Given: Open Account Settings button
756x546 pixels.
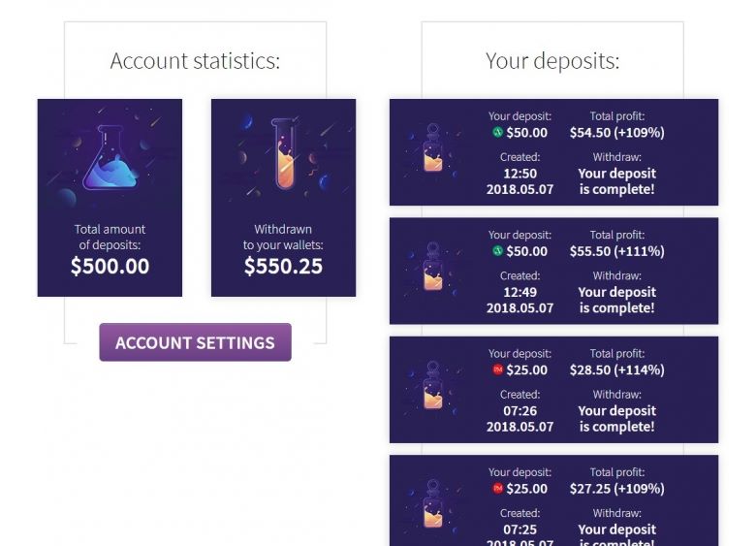Looking at the screenshot, I should coord(195,342).
